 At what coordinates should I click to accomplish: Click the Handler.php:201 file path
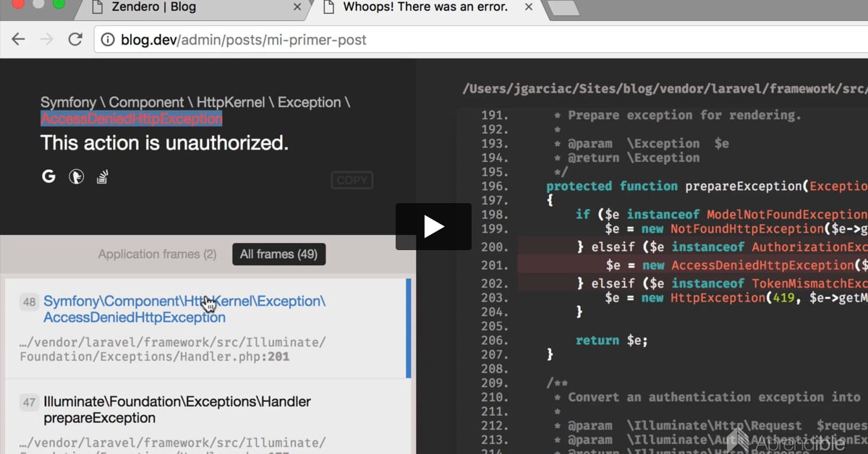173,349
